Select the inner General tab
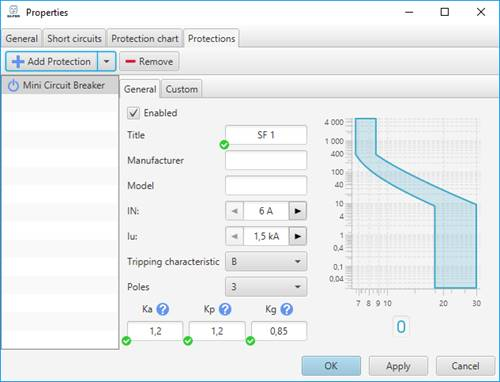The height and width of the screenshot is (382, 500). pos(140,89)
